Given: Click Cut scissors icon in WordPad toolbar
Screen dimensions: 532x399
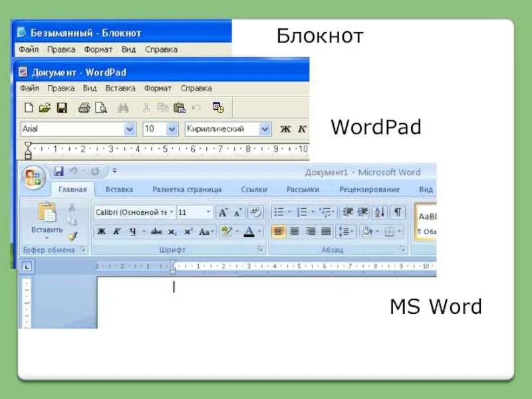Looking at the screenshot, I should [x=146, y=108].
